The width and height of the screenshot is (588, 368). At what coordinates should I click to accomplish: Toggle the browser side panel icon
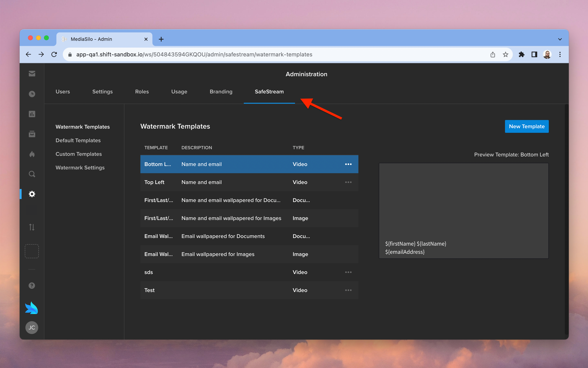click(534, 55)
